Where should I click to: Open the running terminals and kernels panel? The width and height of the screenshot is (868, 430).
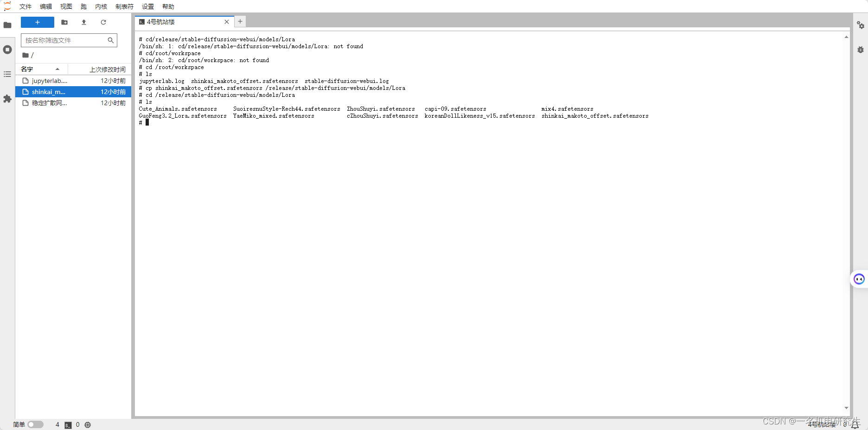pos(7,50)
